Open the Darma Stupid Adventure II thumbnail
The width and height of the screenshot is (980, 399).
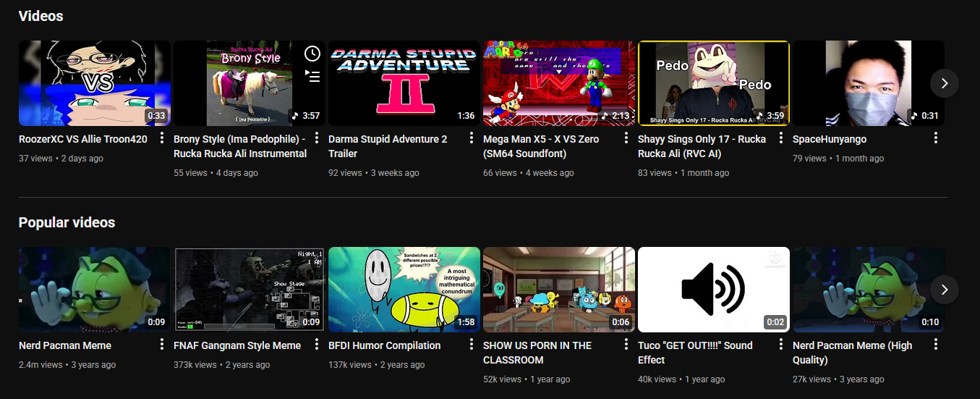[404, 83]
